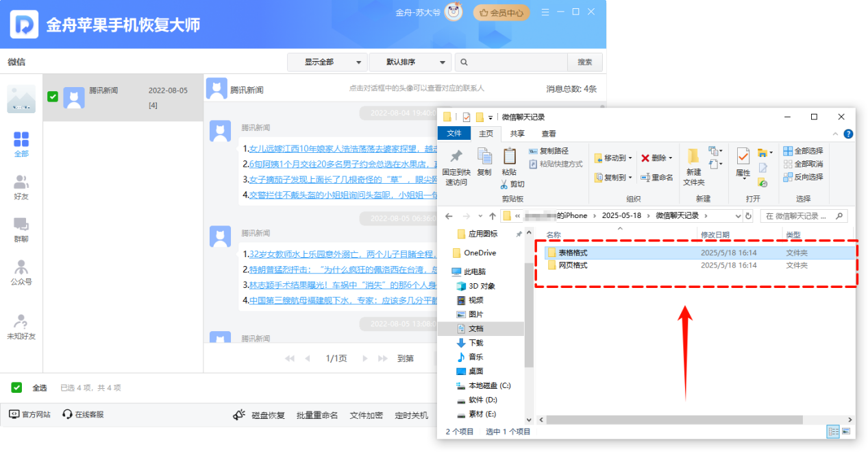Open the 默认排序 sort dropdown

[410, 62]
